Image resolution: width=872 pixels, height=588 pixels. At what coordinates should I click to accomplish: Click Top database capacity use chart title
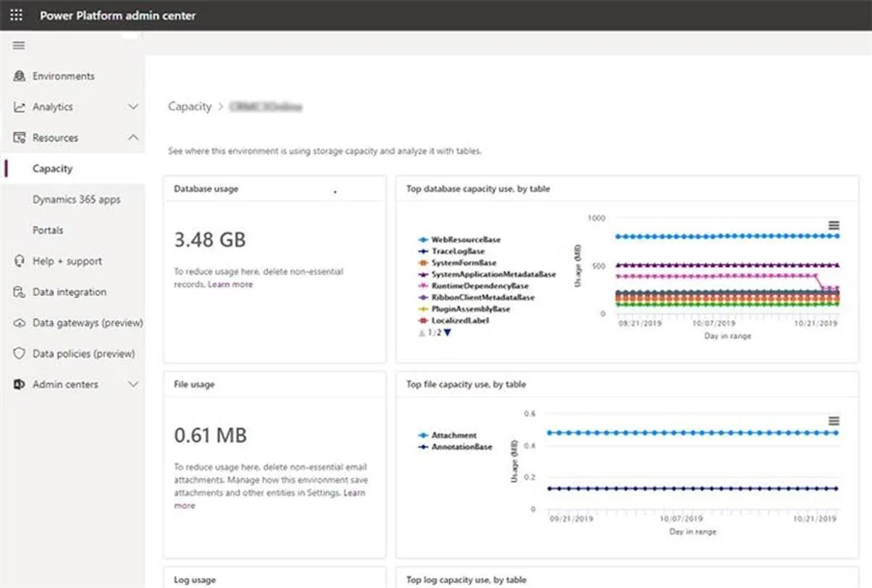click(478, 189)
